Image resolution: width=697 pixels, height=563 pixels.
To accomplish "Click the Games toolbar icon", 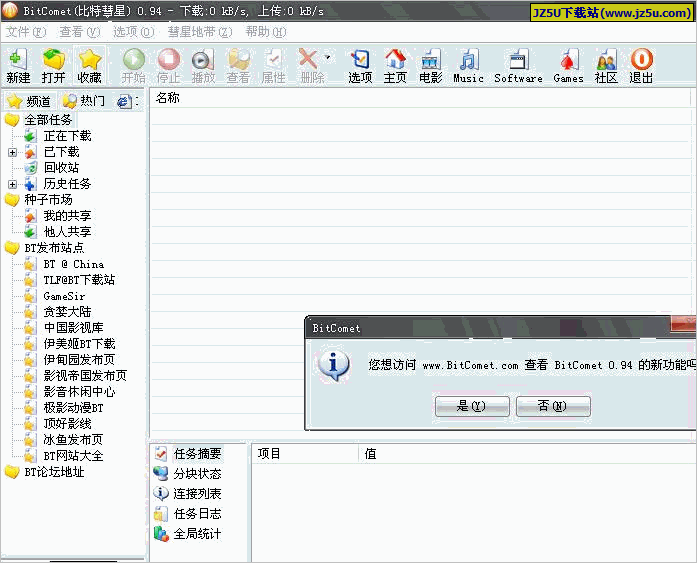I will point(569,66).
